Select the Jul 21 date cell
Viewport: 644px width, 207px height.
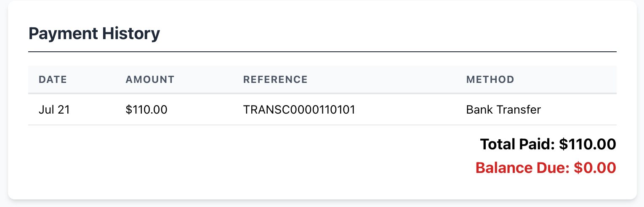[x=54, y=110]
